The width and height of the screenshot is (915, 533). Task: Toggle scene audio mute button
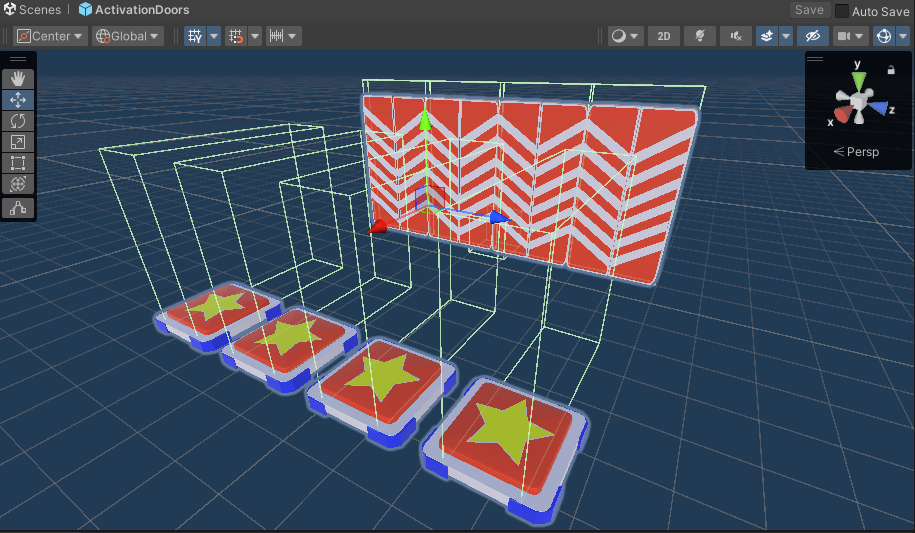point(736,36)
